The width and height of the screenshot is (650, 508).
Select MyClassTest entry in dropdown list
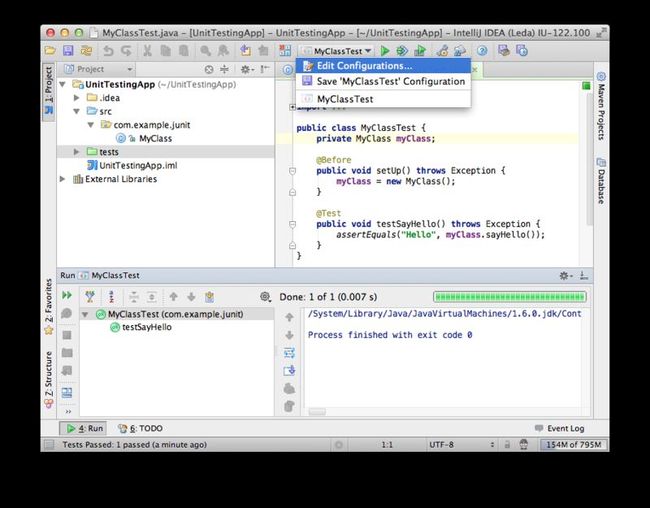click(x=383, y=99)
